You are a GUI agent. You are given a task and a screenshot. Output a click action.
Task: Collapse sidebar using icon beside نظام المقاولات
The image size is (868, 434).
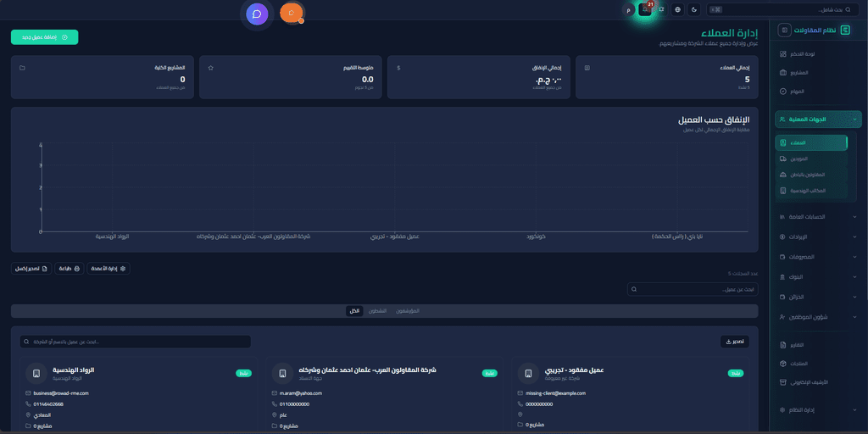click(x=784, y=30)
